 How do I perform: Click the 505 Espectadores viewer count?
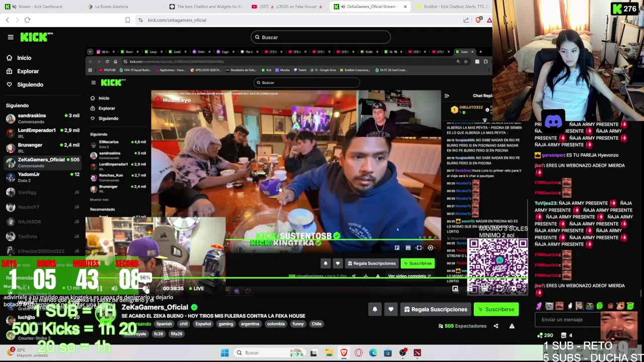[463, 326]
